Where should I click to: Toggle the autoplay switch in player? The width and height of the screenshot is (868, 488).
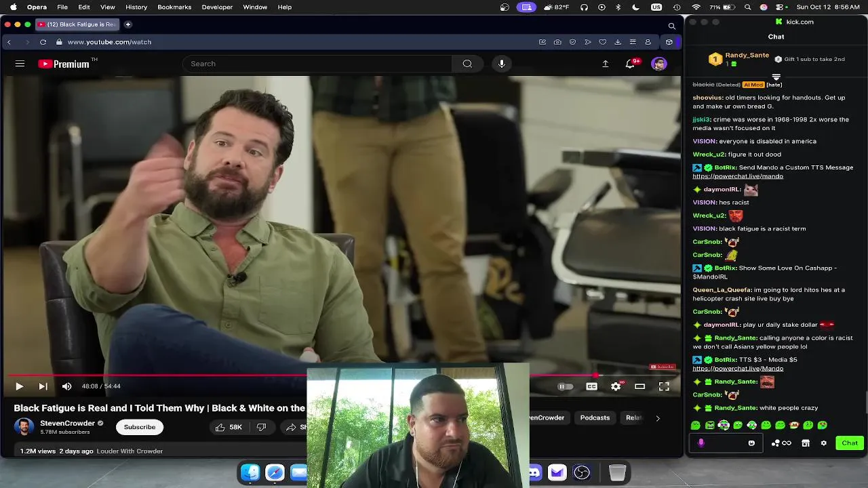tap(565, 386)
